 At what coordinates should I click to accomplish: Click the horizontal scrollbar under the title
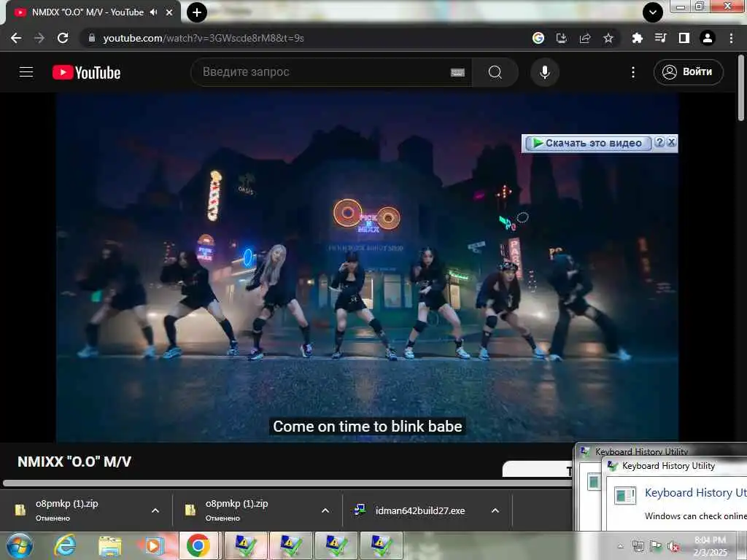[x=287, y=483]
